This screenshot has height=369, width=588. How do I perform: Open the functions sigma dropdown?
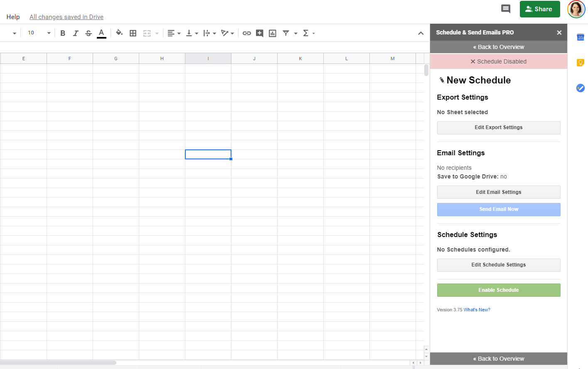click(308, 33)
